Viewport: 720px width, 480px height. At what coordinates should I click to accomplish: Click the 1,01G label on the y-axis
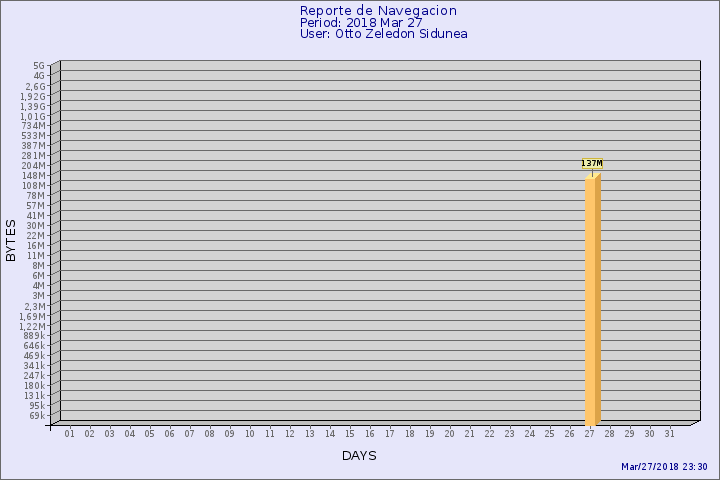[33, 116]
